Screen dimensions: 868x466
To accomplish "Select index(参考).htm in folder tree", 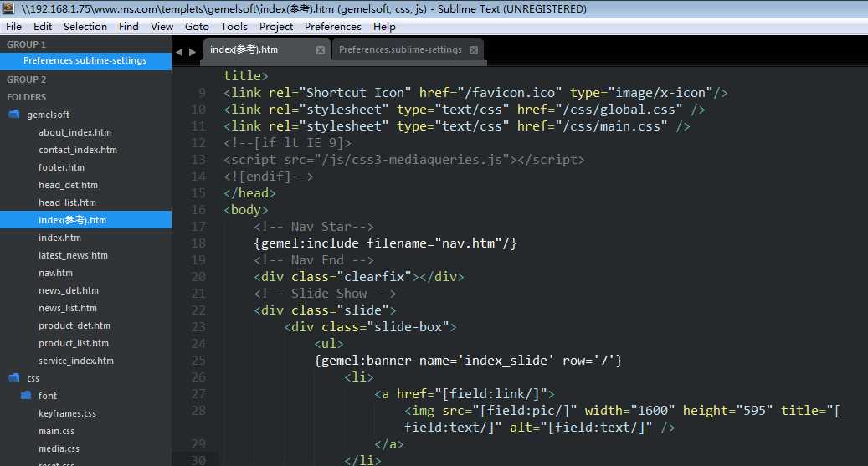I will 86,220.
